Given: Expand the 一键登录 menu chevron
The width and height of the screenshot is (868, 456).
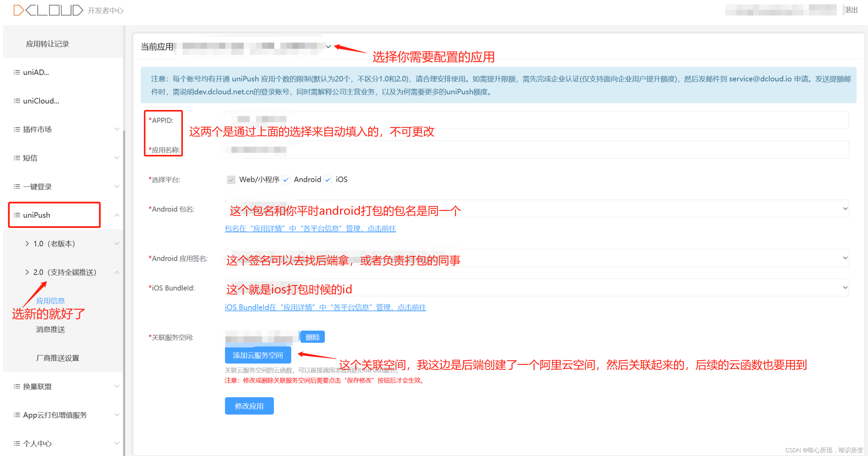Looking at the screenshot, I should 117,186.
